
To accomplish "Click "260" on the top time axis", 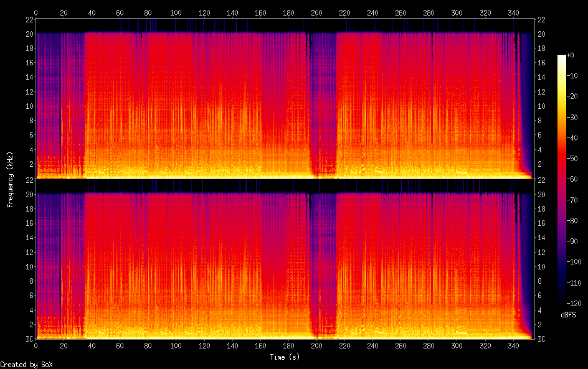I will (401, 12).
